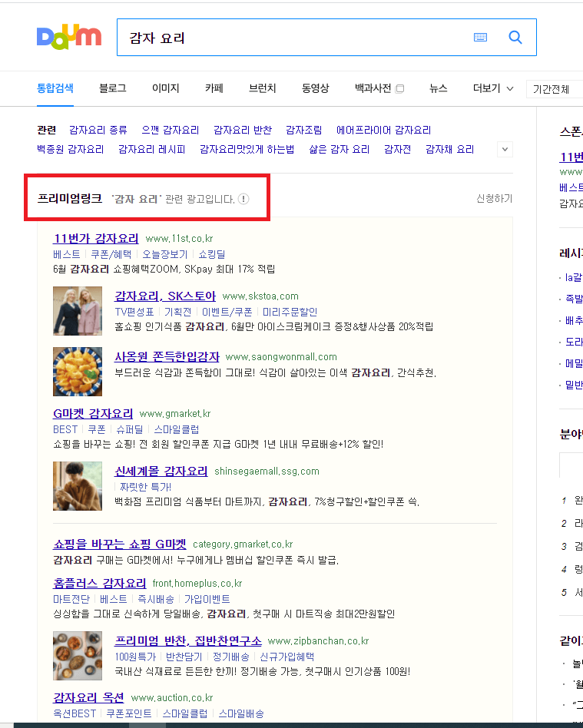Click 100원특가 sublink under 집반찬연구소

pyautogui.click(x=135, y=657)
